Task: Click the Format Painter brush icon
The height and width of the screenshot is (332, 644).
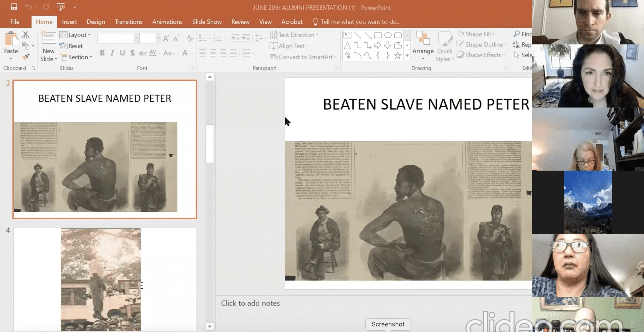Action: pos(26,57)
